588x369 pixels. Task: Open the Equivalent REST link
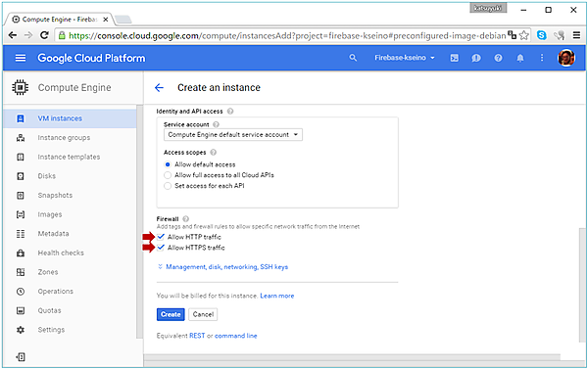pyautogui.click(x=197, y=336)
